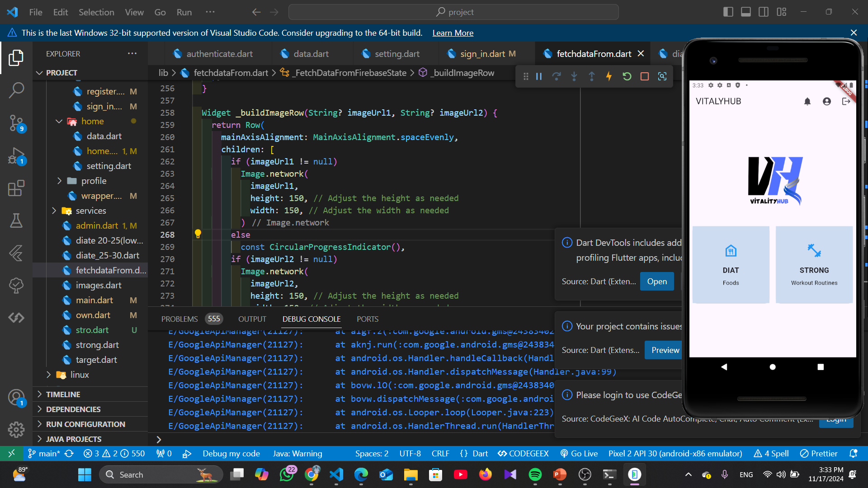
Task: Toggle the primary side bar layout icon
Action: (x=728, y=12)
